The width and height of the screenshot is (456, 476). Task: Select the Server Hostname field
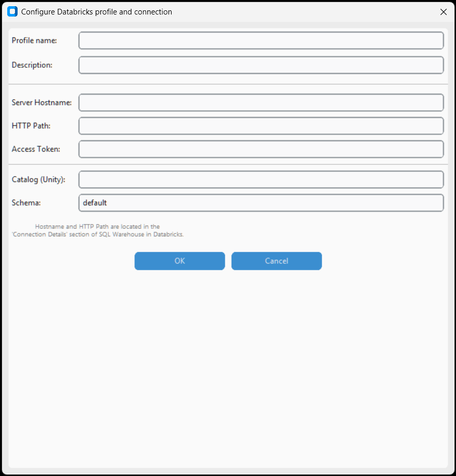261,102
